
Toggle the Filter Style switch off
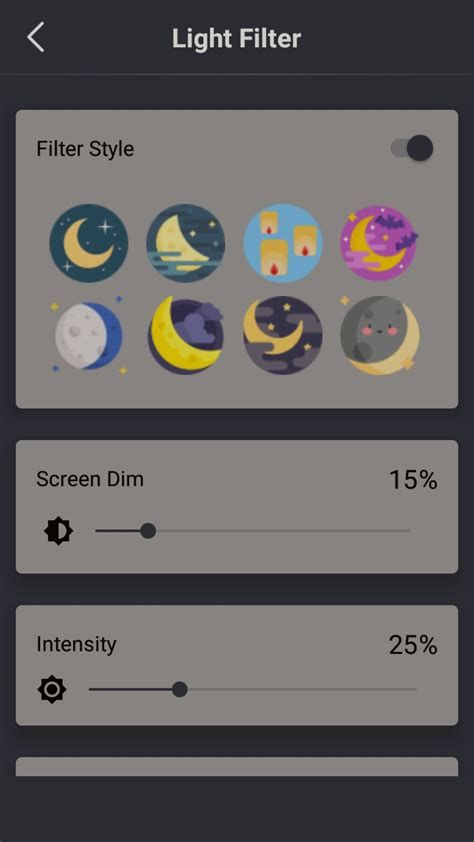pyautogui.click(x=412, y=148)
